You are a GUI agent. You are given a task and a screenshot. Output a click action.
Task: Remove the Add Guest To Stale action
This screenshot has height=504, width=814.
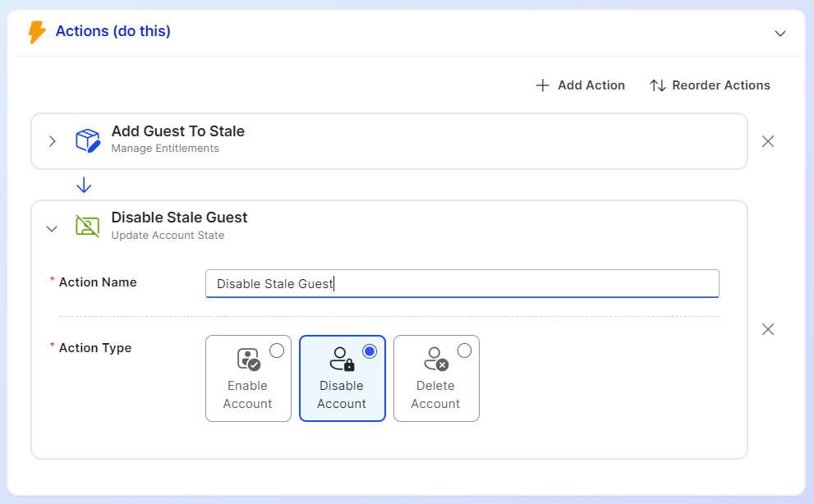(x=768, y=141)
